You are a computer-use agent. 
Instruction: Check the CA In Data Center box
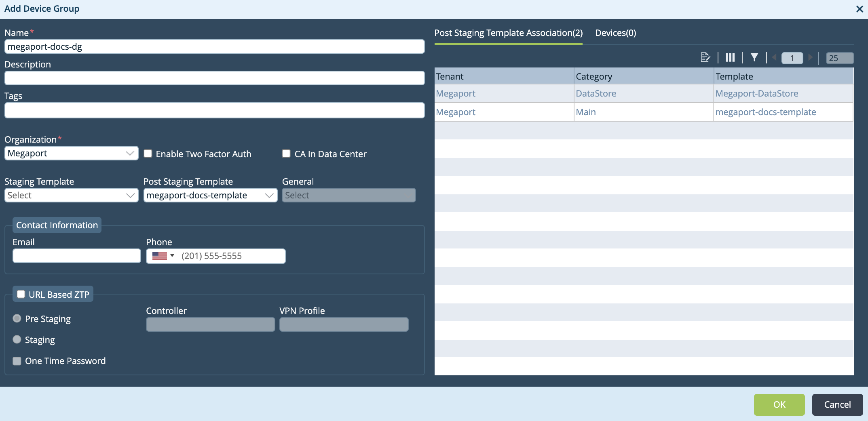click(x=286, y=154)
